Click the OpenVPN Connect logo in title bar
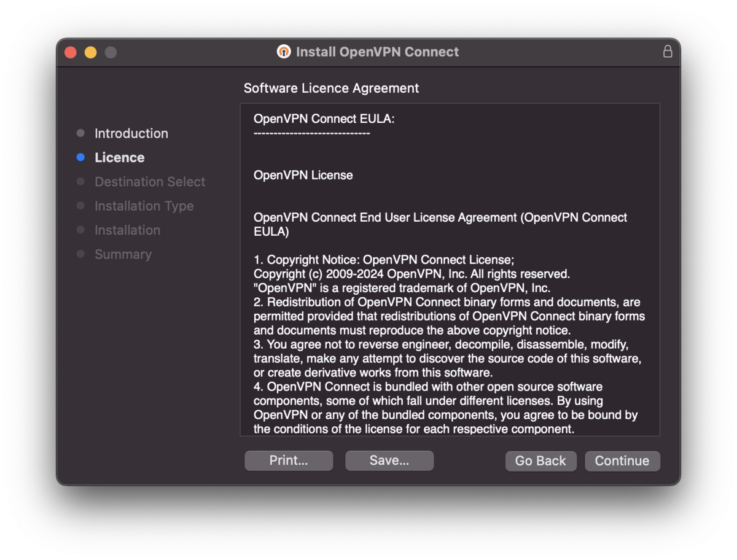This screenshot has width=737, height=560. tap(283, 52)
